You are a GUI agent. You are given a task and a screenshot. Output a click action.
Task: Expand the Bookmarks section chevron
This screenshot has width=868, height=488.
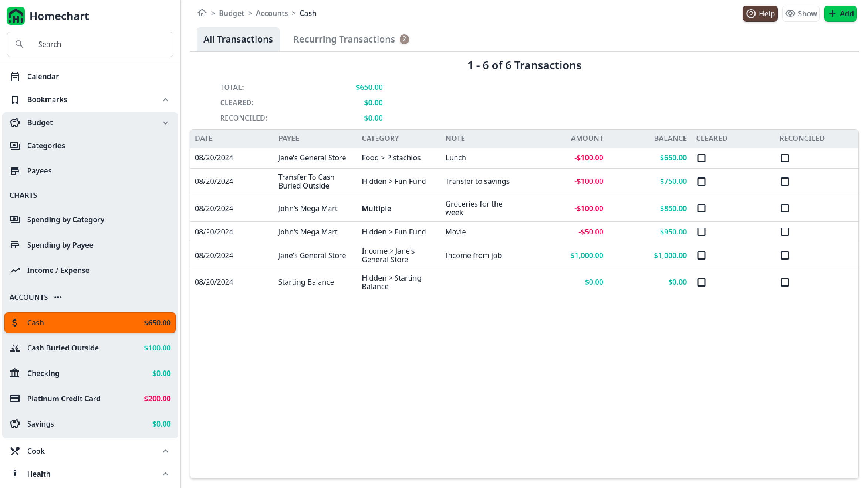click(x=165, y=100)
